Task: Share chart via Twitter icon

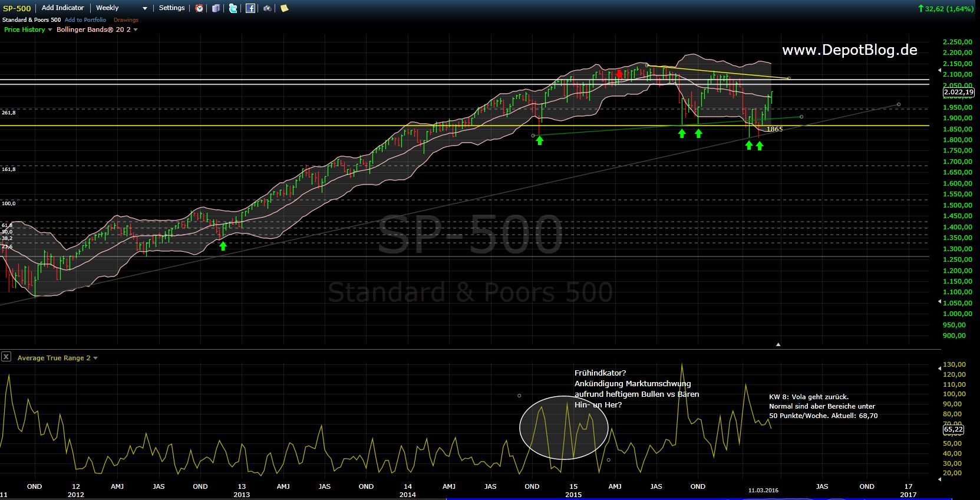Action: pos(233,8)
